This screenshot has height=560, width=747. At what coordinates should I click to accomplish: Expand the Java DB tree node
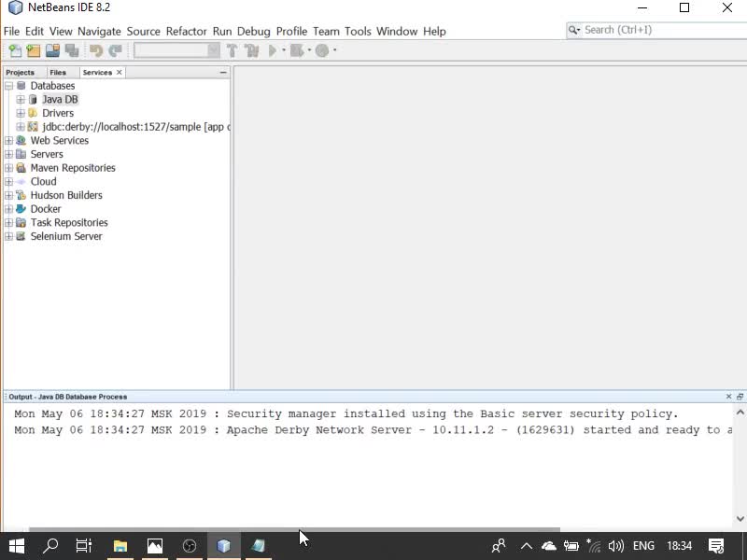click(x=21, y=100)
